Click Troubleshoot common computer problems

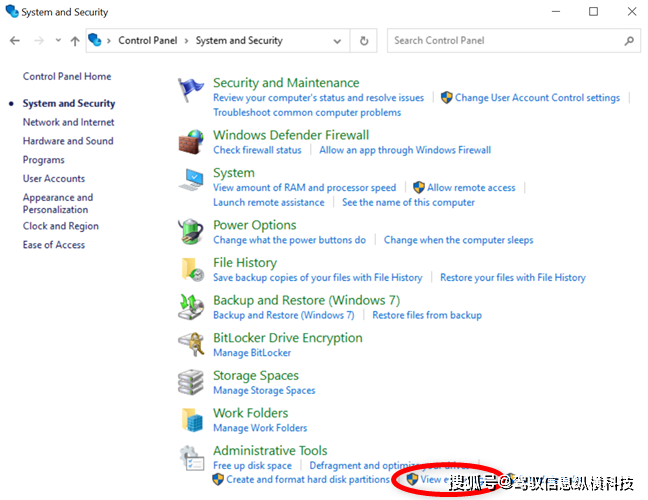coord(307,112)
